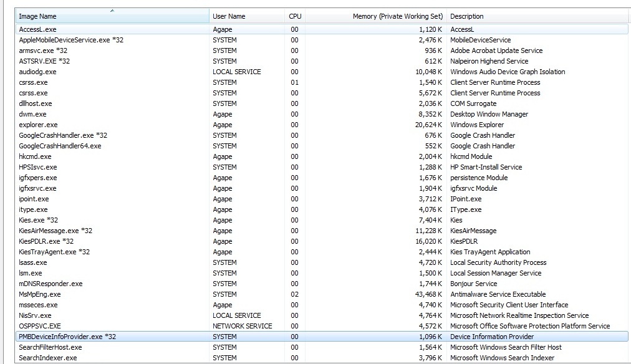The height and width of the screenshot is (364, 631).
Task: Select lsm.exe process
Action: 322,273
